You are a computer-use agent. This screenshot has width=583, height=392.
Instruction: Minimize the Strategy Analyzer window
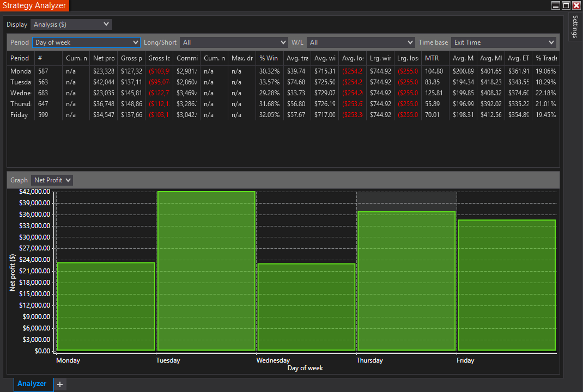[556, 5]
